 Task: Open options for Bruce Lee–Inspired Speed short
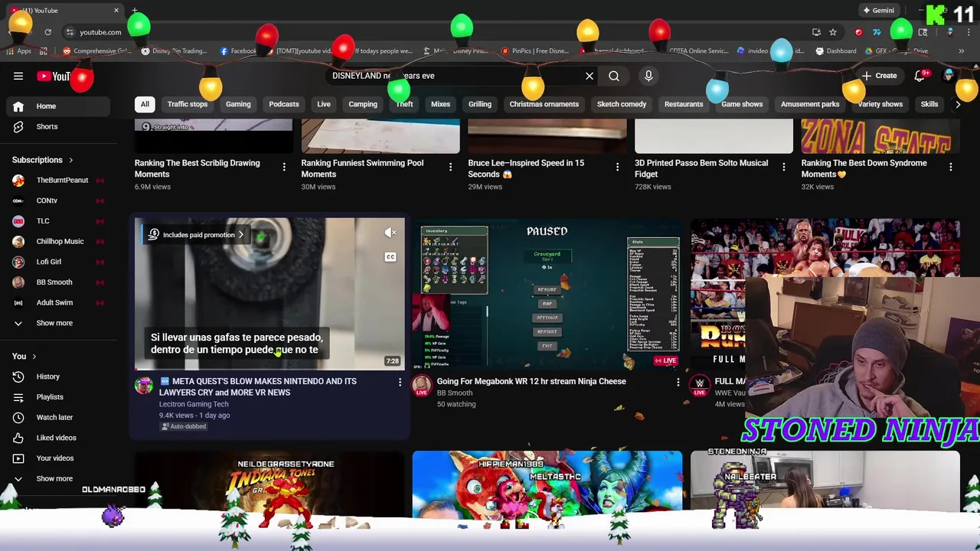(x=617, y=167)
